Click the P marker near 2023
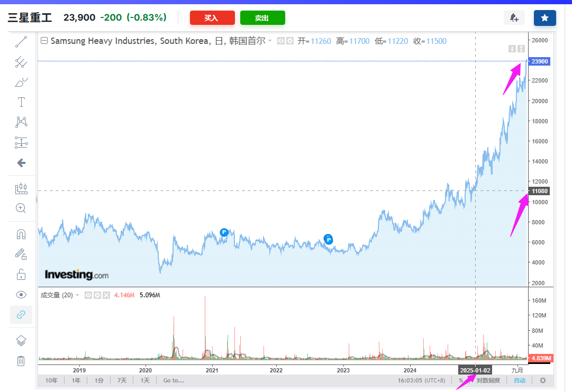This screenshot has width=572, height=392. [328, 239]
